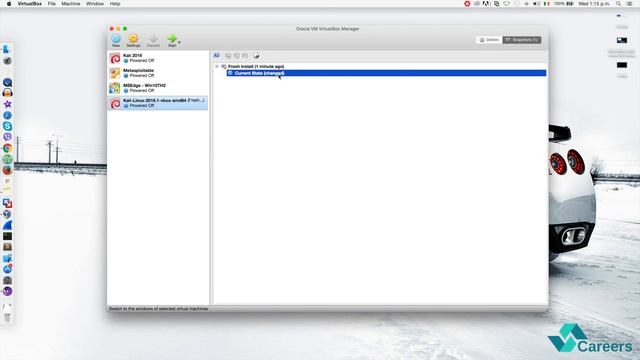Open the Machine menu
Viewport: 640px width, 360px height.
click(x=71, y=4)
